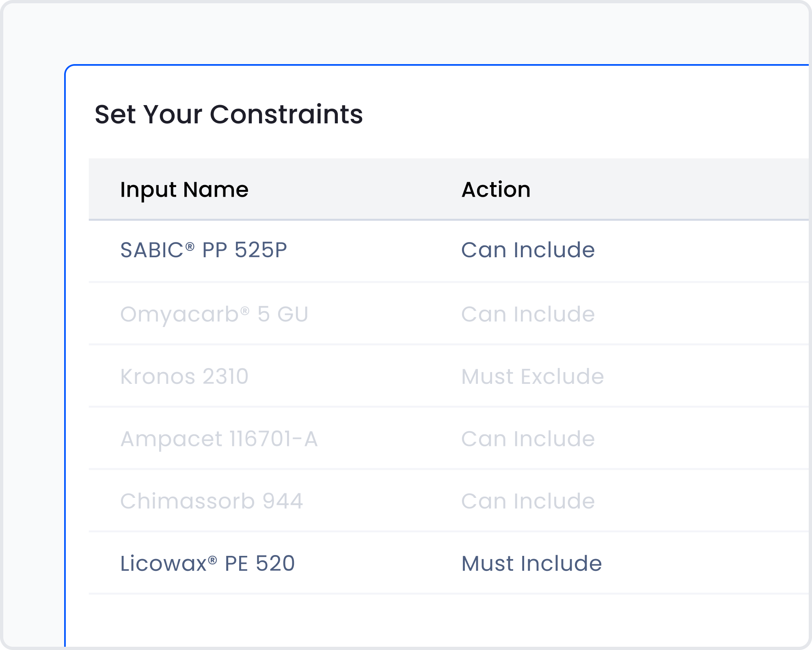812x650 pixels.
Task: Open the Can Include action for Ampacet 116701-A
Action: [528, 439]
